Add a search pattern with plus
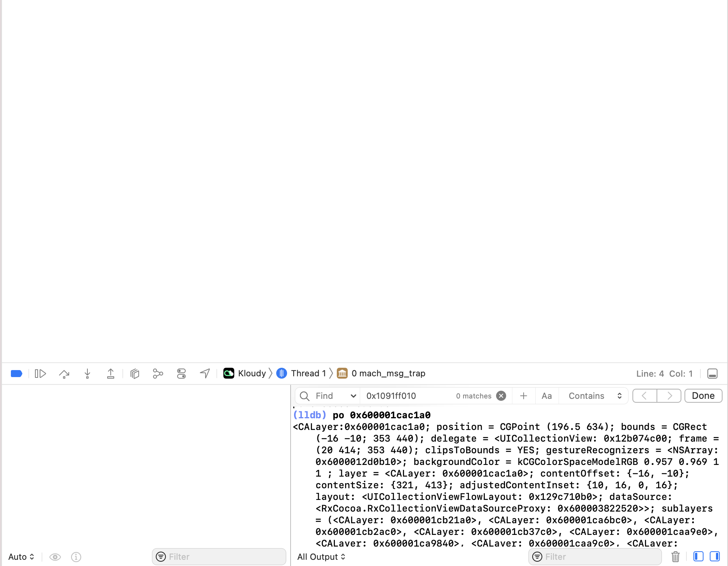This screenshot has width=728, height=566. pyautogui.click(x=524, y=396)
